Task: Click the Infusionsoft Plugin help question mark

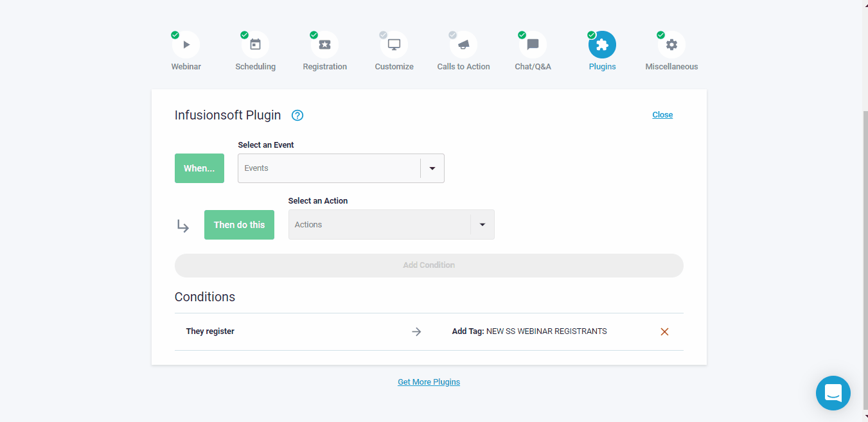Action: (x=297, y=116)
